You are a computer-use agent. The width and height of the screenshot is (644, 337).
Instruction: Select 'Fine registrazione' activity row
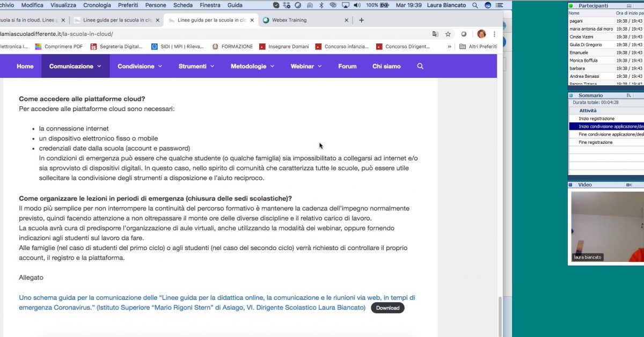click(x=606, y=142)
